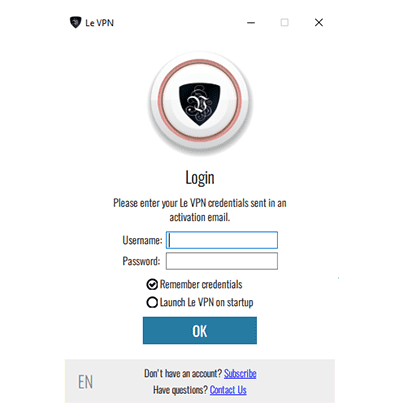Viewport: 400px width, 416px height.
Task: Click the 'Le VPN' window title text
Action: pos(100,23)
